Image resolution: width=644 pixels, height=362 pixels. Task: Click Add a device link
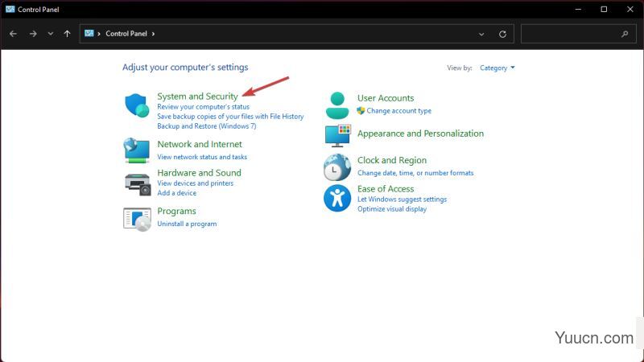[176, 193]
